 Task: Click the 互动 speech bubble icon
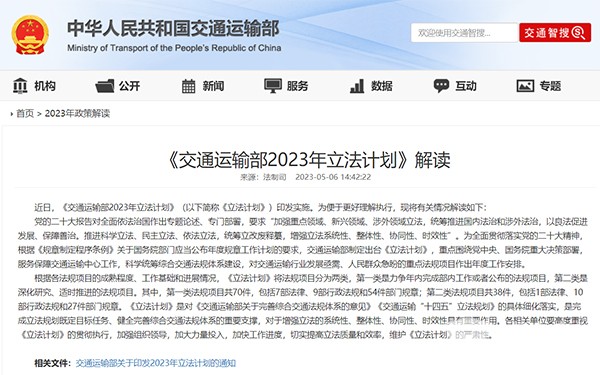(x=441, y=86)
